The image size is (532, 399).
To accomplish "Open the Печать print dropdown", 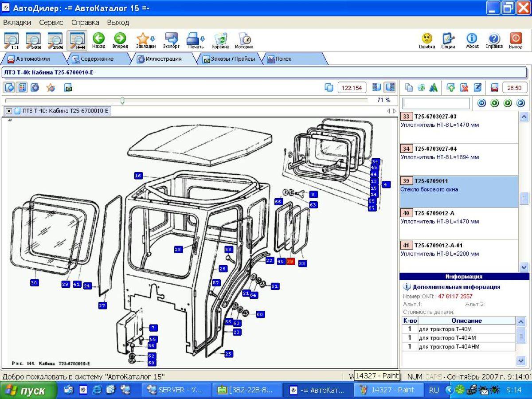I will (196, 40).
